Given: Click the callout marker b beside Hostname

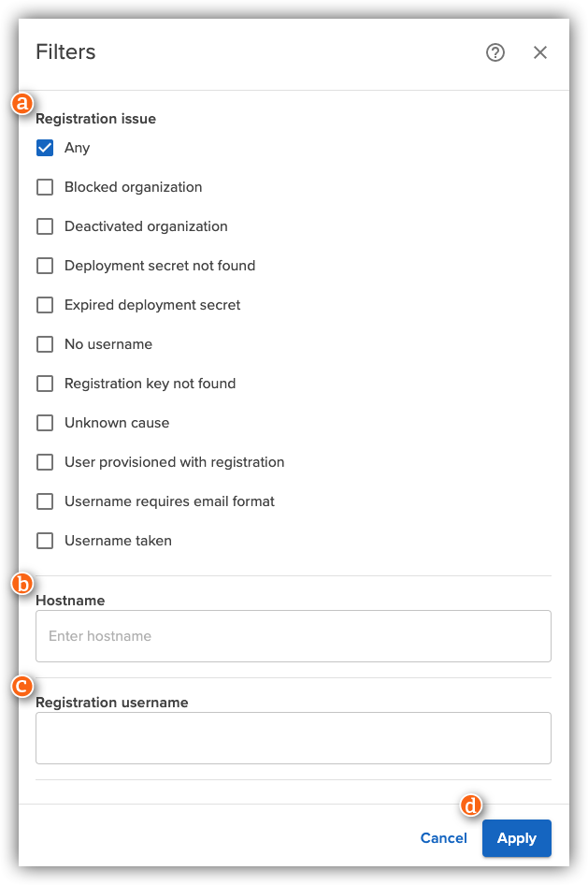Looking at the screenshot, I should (22, 584).
